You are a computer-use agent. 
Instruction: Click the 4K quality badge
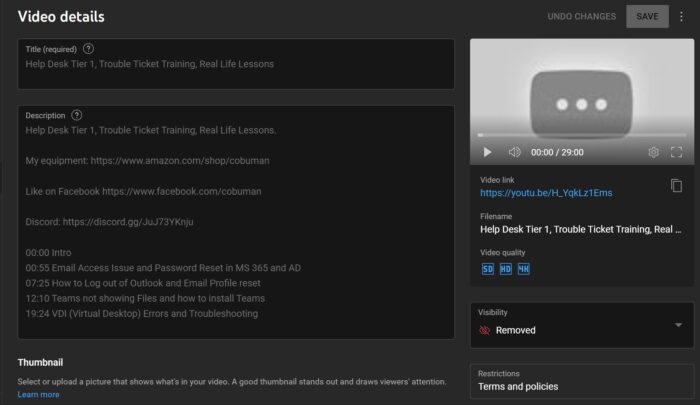coord(523,269)
